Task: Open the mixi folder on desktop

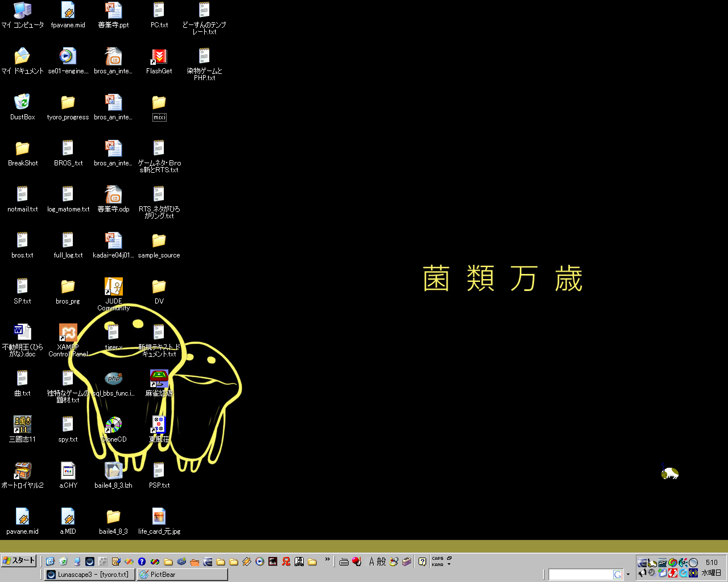Action: point(159,103)
